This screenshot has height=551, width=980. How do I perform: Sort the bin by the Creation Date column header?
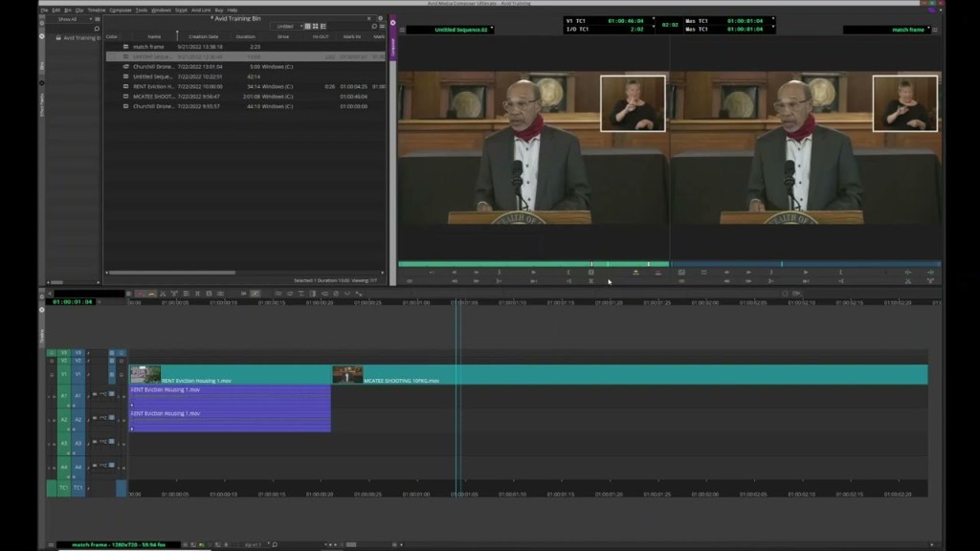204,36
